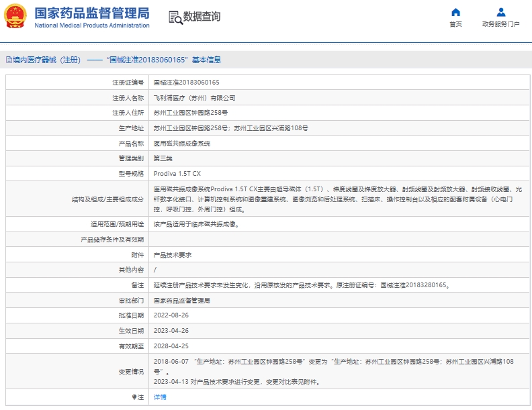Click the national emblem logo
The width and height of the screenshot is (532, 410).
(15, 15)
